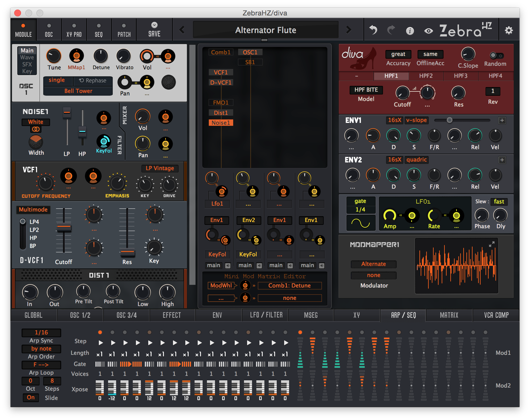Switch to the OSC page tab
The width and height of the screenshot is (530, 420).
pos(49,30)
